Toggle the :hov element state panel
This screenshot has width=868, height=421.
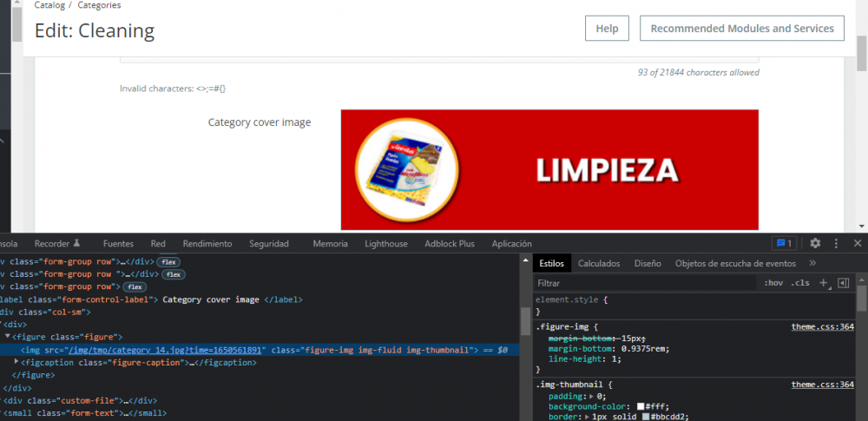pyautogui.click(x=773, y=283)
